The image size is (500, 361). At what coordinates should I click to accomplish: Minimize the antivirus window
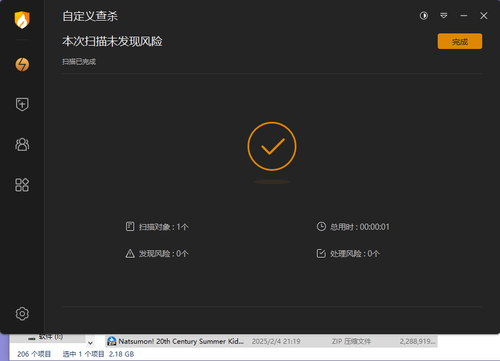click(x=464, y=16)
